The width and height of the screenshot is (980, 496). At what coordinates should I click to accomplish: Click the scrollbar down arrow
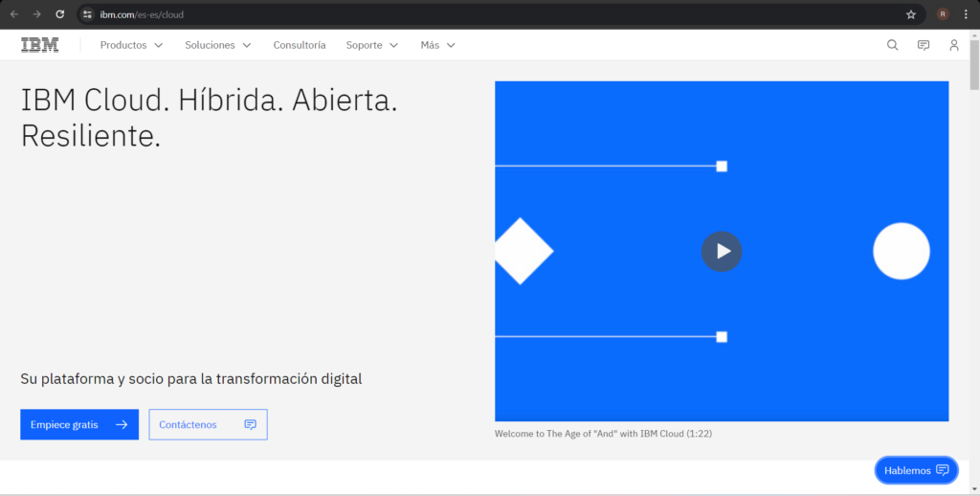[x=974, y=489]
